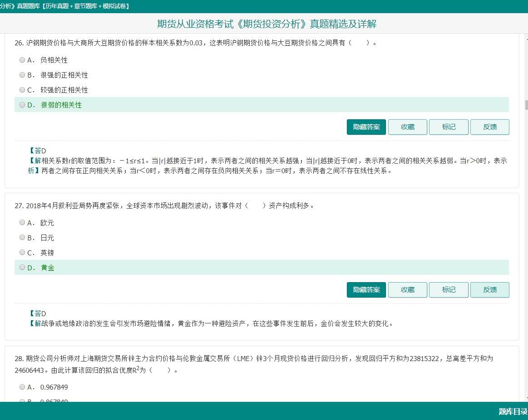Click 收藏 button for question 27
The image size is (528, 420).
pos(407,290)
